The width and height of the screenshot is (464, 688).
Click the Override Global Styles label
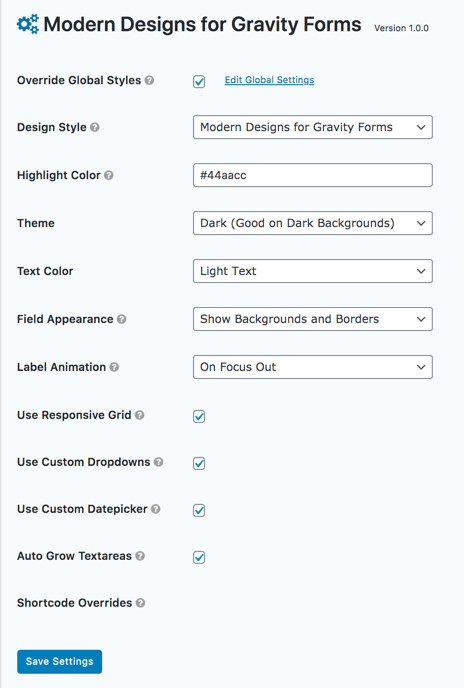click(x=79, y=80)
